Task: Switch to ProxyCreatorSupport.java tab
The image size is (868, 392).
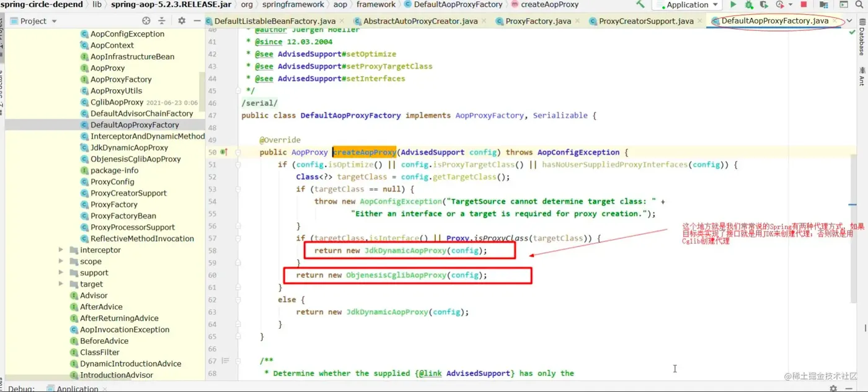Action: (x=646, y=21)
